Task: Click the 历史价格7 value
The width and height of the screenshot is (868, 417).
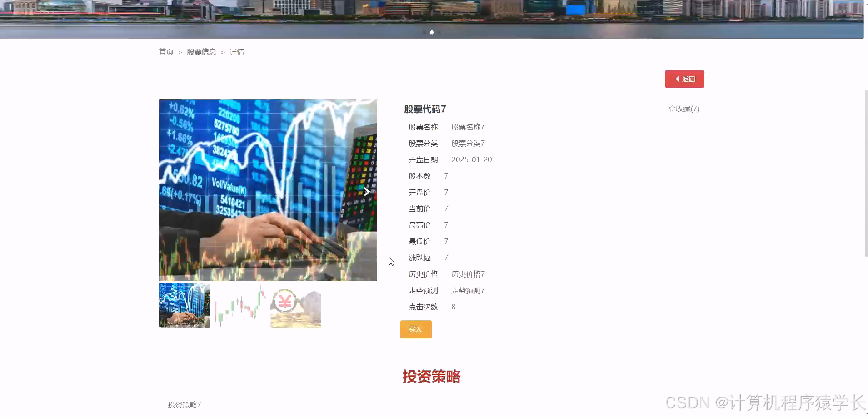Action: pyautogui.click(x=468, y=274)
